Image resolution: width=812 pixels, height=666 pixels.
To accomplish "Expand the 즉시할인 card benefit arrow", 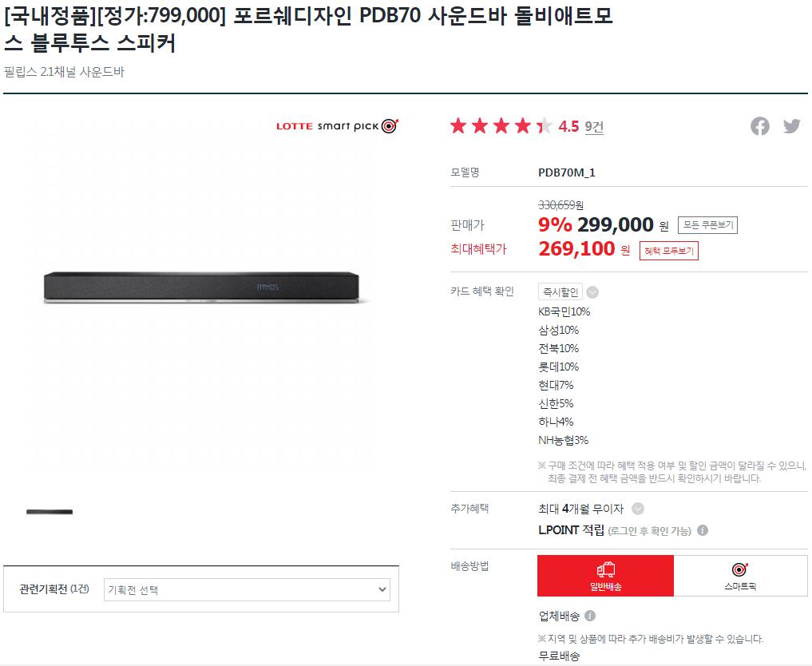I will [592, 292].
